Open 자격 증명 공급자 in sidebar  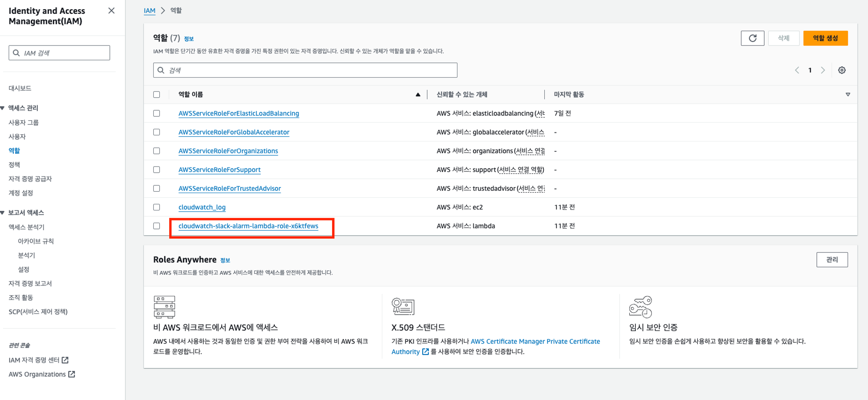click(x=30, y=179)
